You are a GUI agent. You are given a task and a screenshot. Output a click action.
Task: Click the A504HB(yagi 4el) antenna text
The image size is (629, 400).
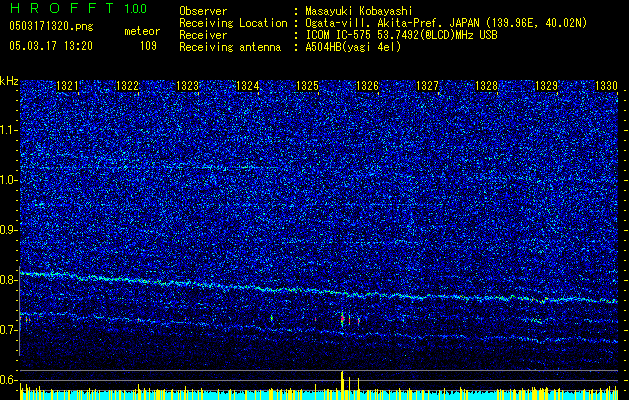[353, 47]
